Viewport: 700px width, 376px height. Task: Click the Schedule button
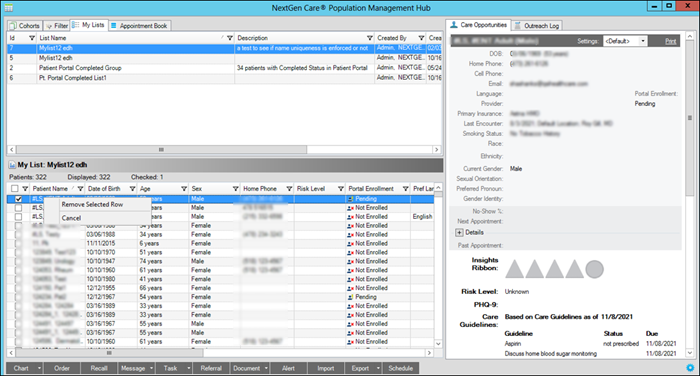point(400,368)
